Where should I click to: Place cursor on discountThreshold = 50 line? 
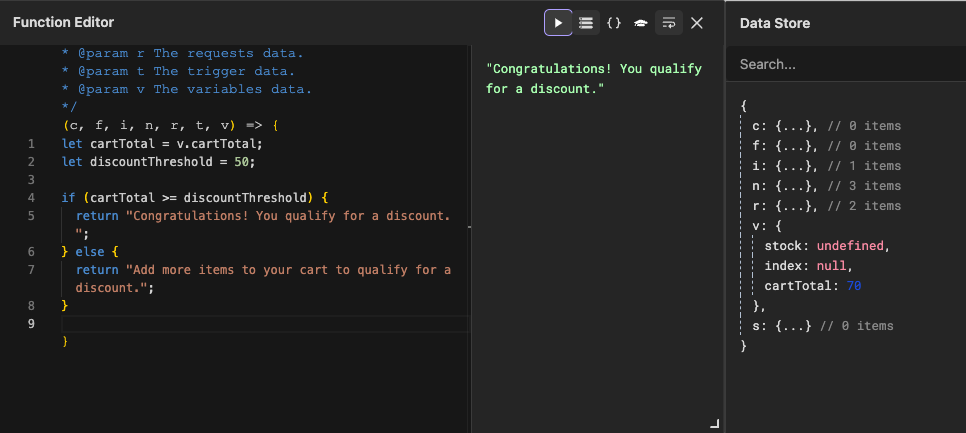click(x=158, y=162)
